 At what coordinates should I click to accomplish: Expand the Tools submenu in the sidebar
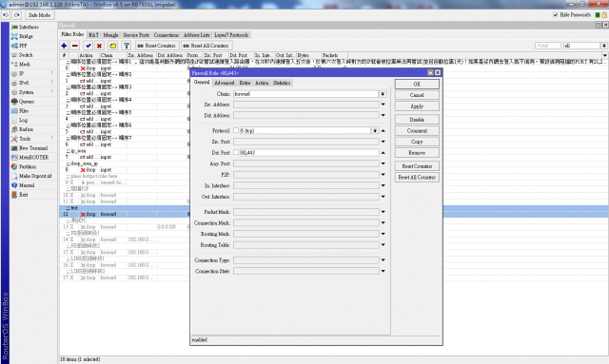click(52, 139)
